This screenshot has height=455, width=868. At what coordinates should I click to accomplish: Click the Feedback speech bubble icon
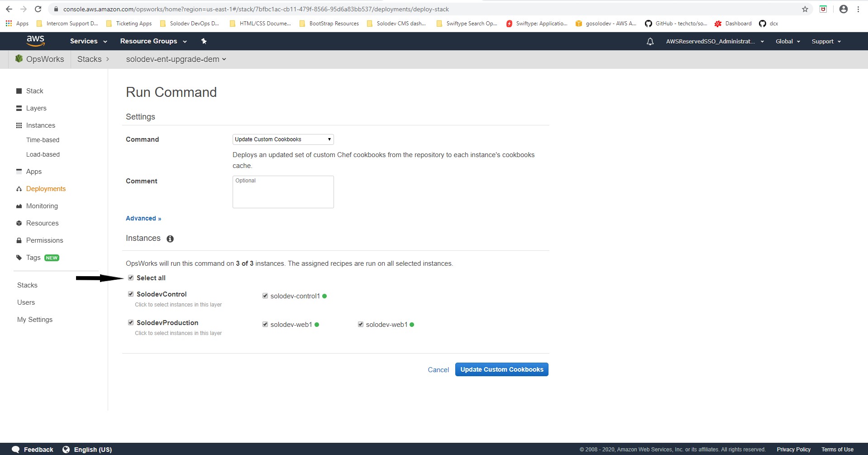click(x=16, y=449)
